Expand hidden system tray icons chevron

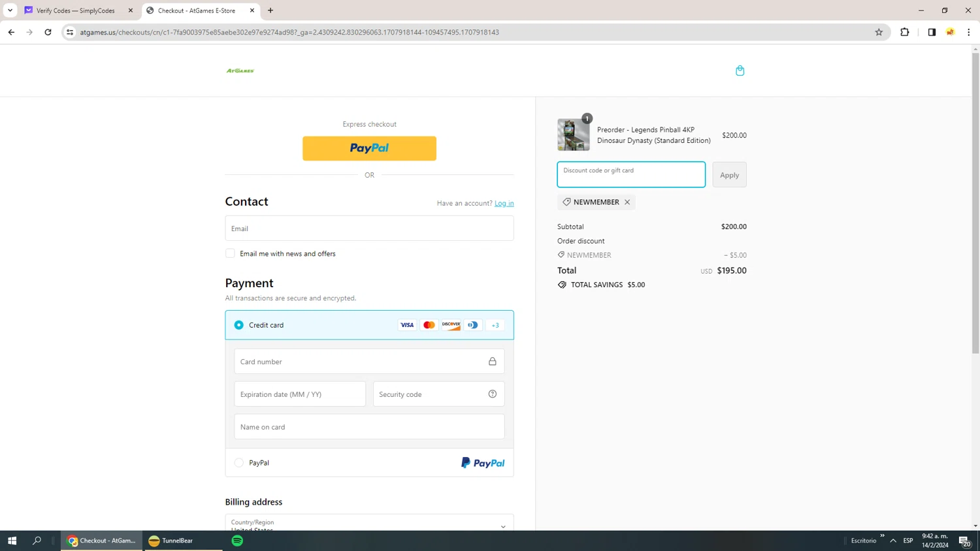pyautogui.click(x=893, y=541)
